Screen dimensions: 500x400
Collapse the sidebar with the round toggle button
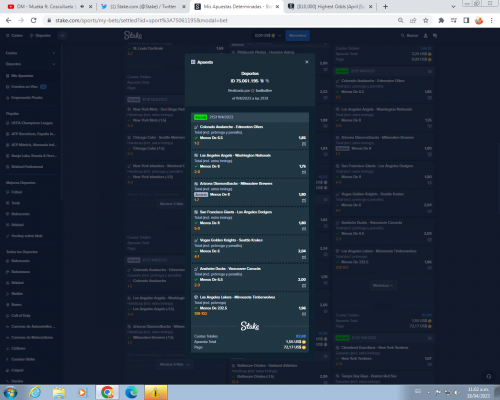tap(62, 35)
